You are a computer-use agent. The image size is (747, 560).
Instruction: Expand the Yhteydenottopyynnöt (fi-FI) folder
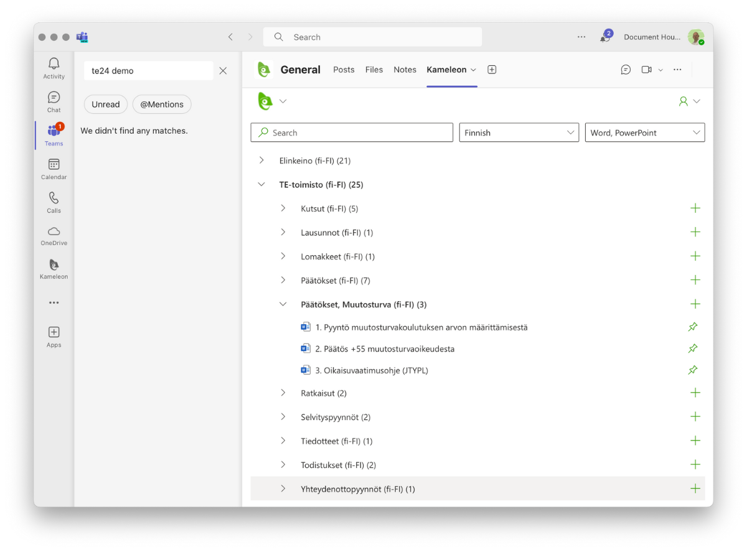pyautogui.click(x=283, y=488)
